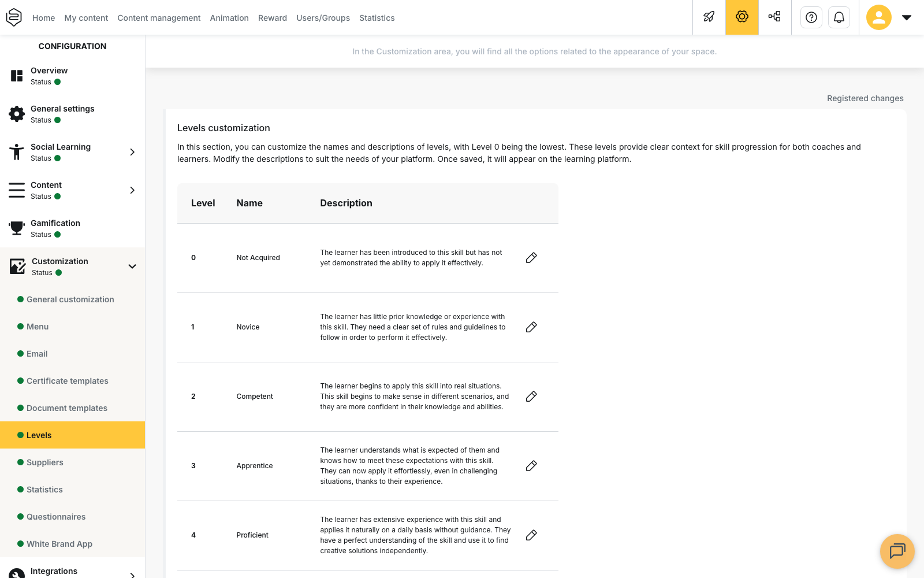The height and width of the screenshot is (578, 924).
Task: Edit the Apprentice level with pencil icon
Action: [531, 466]
